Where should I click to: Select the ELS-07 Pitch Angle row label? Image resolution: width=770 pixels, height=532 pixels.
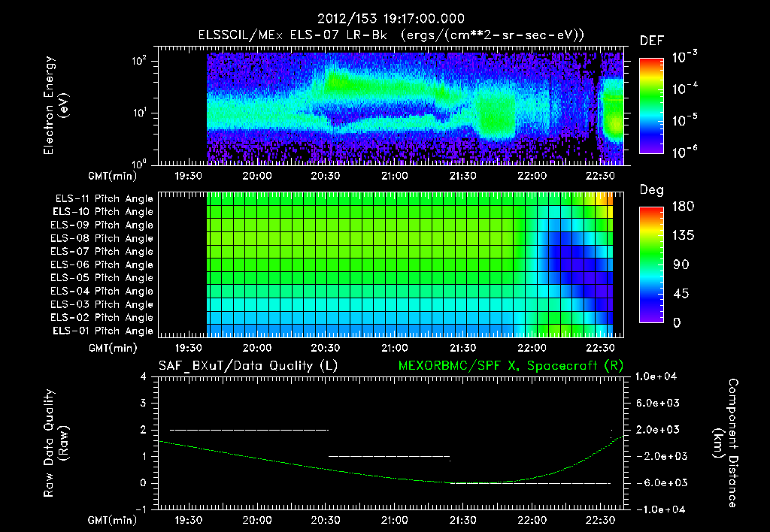(x=102, y=252)
